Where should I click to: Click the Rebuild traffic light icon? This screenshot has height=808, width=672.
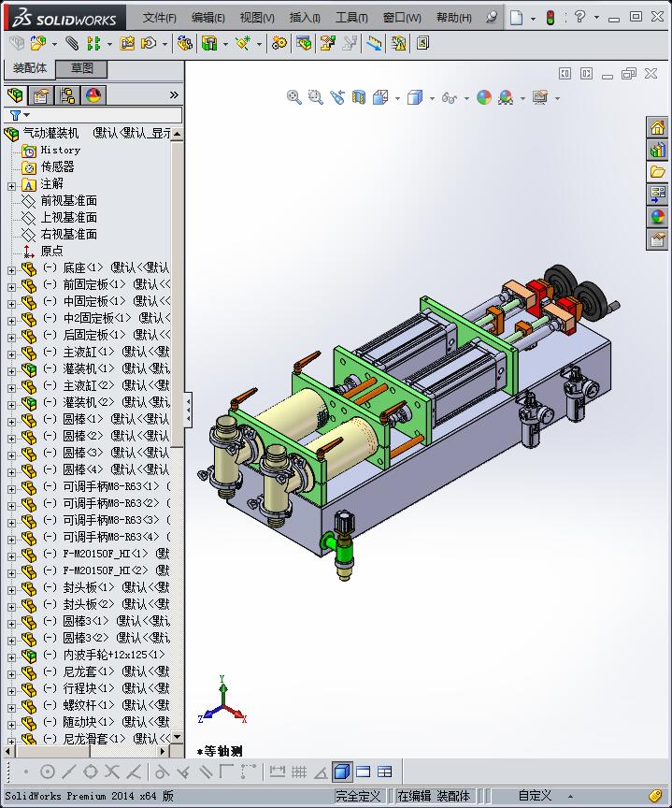coord(550,18)
